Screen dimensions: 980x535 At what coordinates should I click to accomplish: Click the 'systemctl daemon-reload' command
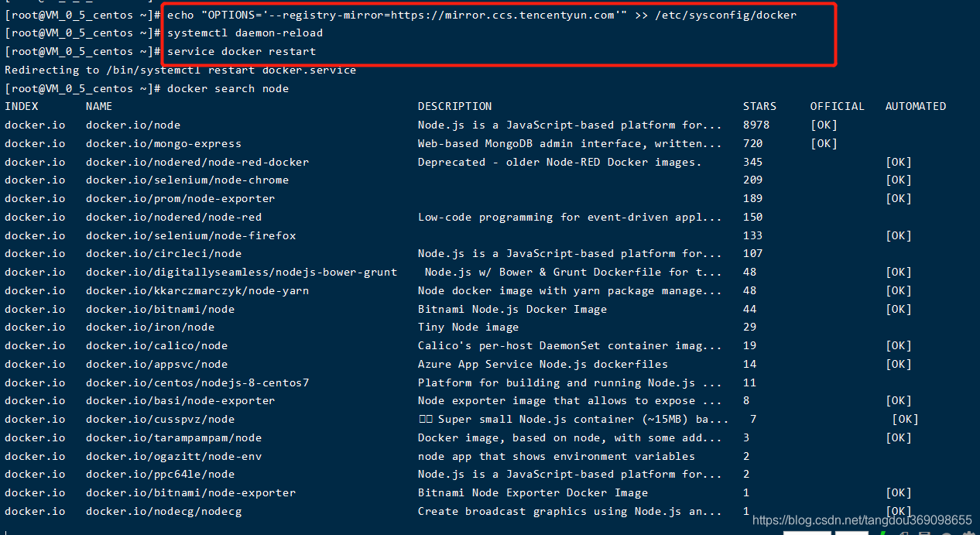tap(245, 33)
